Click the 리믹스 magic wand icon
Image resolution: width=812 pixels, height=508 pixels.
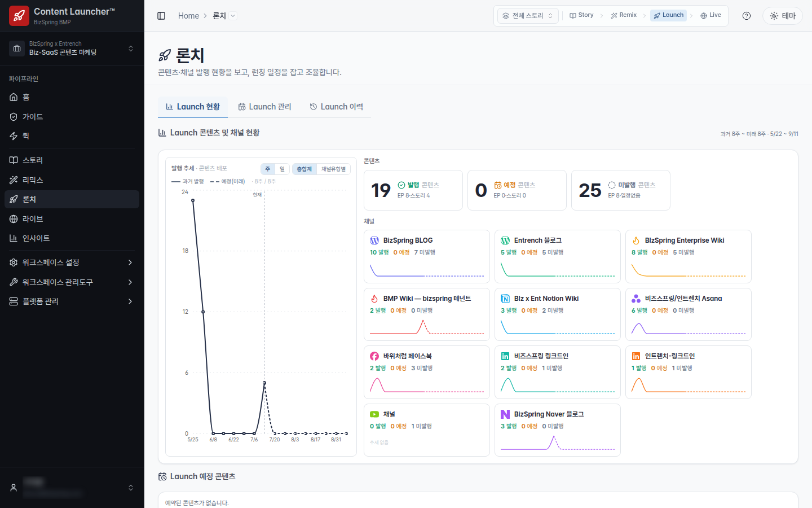point(14,180)
